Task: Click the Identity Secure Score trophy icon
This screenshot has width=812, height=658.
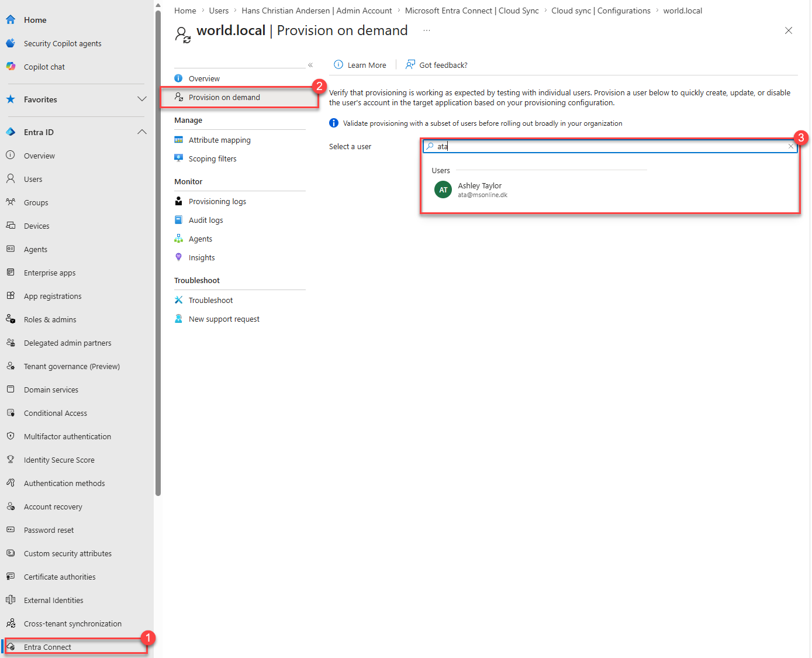Action: (x=11, y=460)
